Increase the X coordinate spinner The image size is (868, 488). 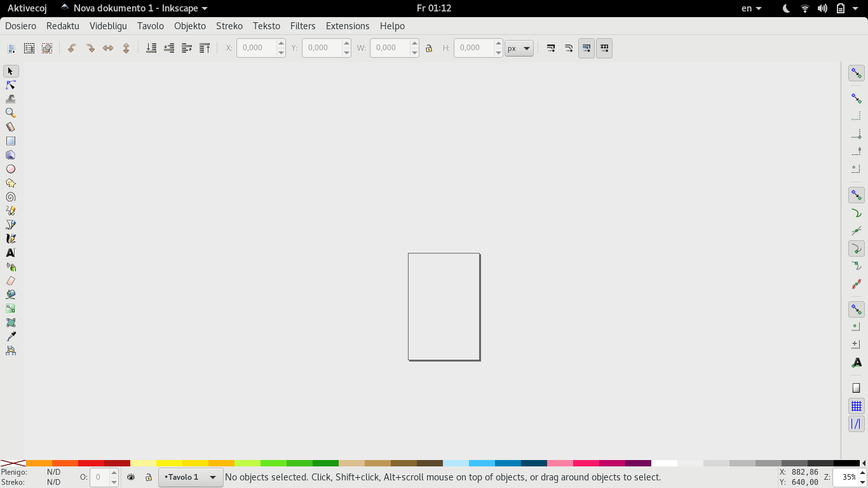tap(281, 44)
